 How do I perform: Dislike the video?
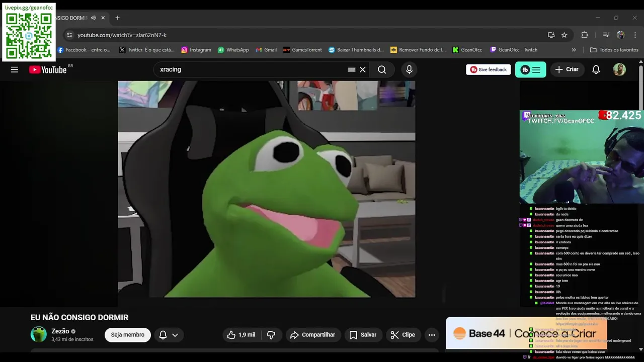[271, 335]
